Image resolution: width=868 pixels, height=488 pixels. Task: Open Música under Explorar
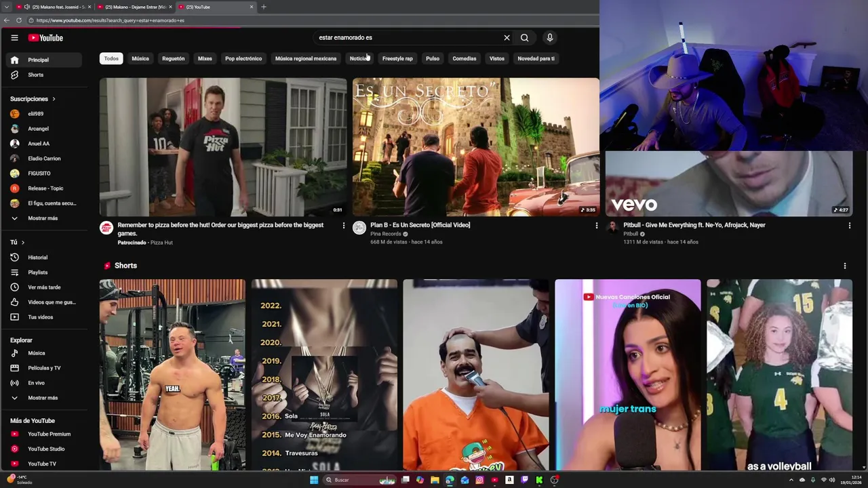coord(44,353)
